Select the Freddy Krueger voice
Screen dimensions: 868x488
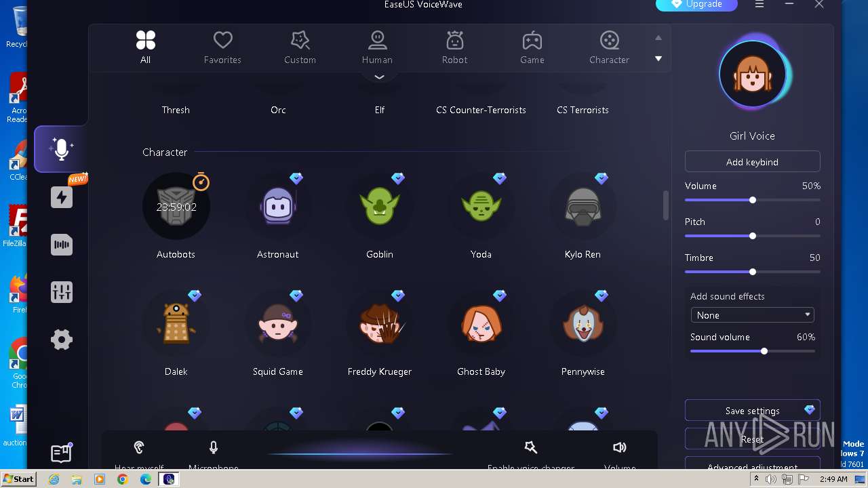click(x=379, y=323)
